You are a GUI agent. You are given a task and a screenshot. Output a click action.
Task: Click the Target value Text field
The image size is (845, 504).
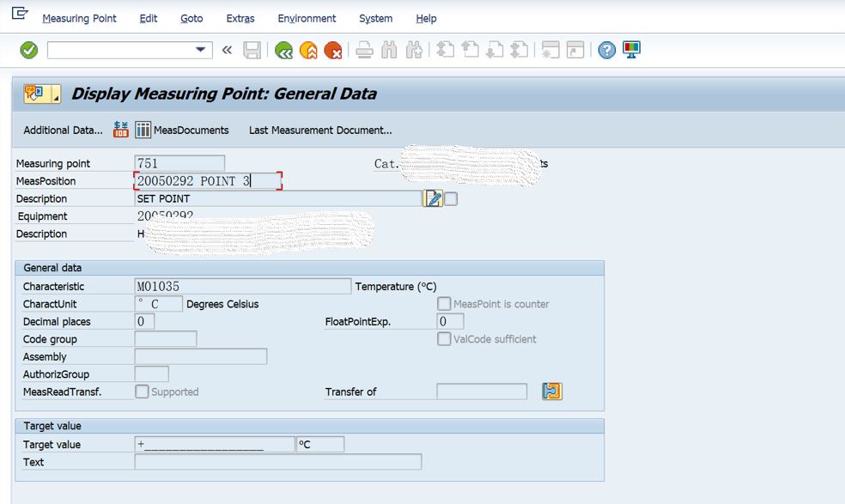[278, 462]
